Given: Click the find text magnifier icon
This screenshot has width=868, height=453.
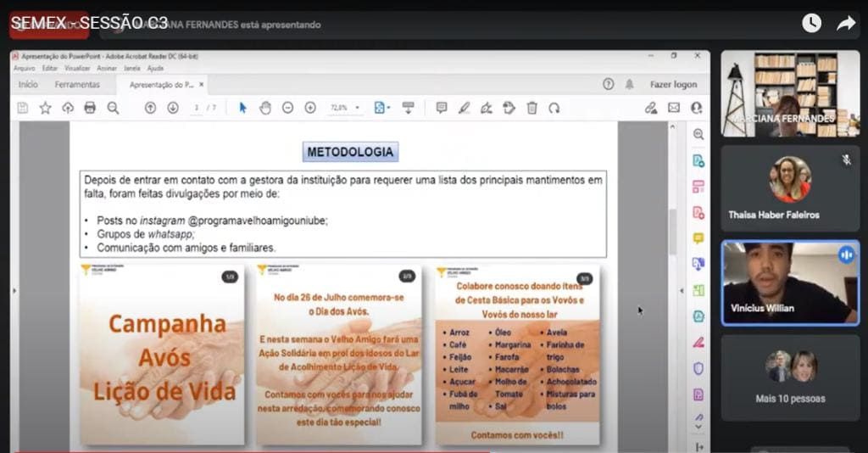Looking at the screenshot, I should point(113,108).
